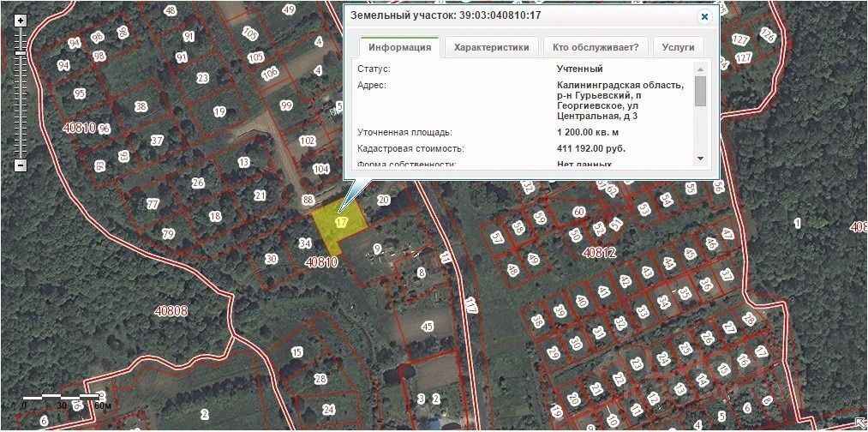
Task: Click the popup title Земельный участок: 39:03:040810:17
Action: [x=446, y=15]
